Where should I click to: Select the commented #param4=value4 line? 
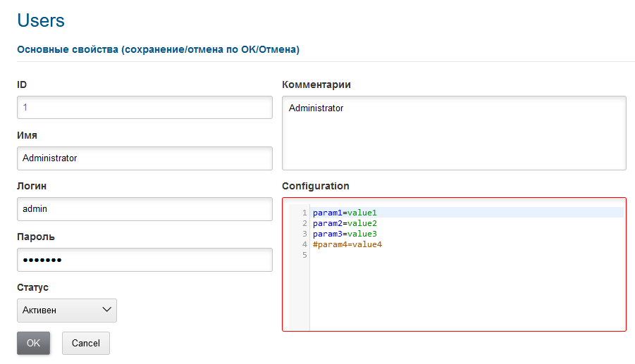pos(347,244)
